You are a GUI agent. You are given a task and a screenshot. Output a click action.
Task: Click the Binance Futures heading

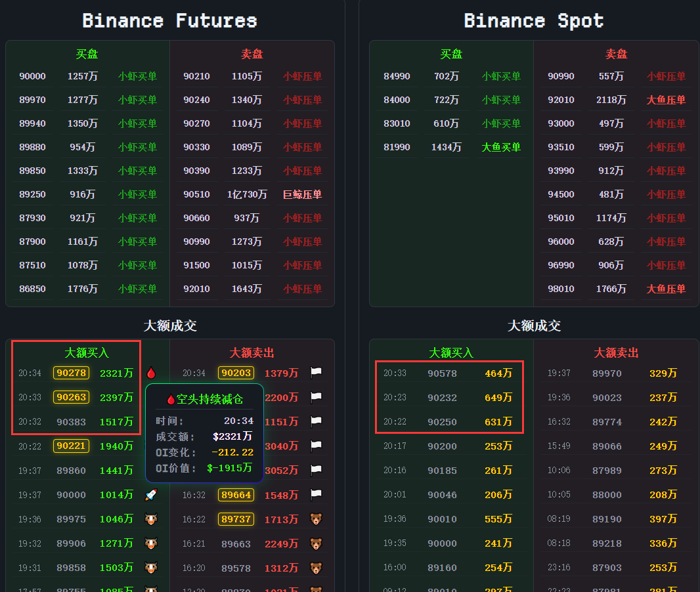coord(169,20)
